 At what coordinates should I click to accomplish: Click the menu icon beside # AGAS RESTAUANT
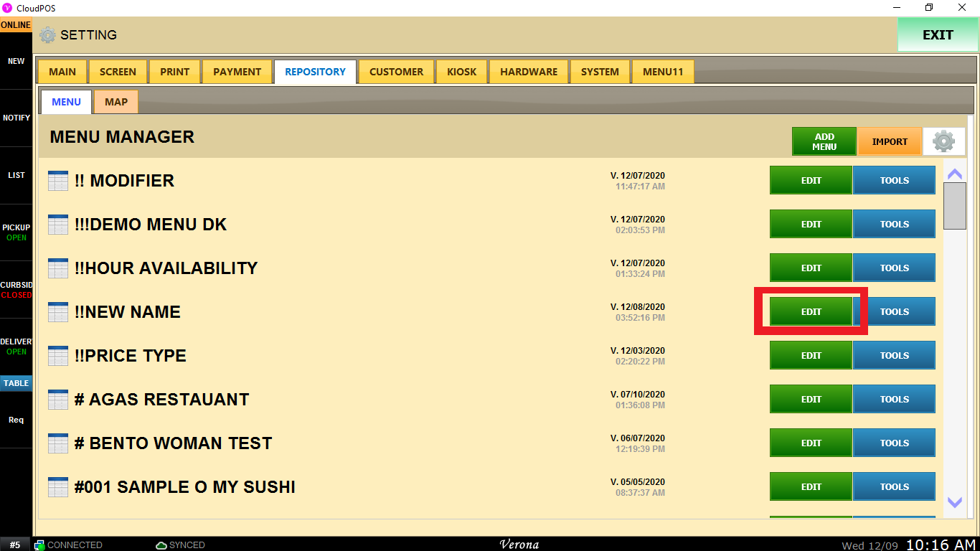(58, 400)
